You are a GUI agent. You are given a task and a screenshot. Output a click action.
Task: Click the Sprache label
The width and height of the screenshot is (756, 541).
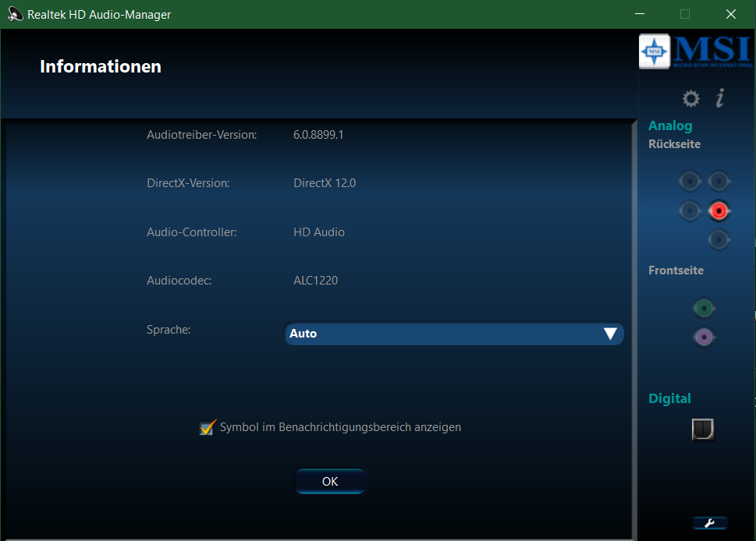169,330
